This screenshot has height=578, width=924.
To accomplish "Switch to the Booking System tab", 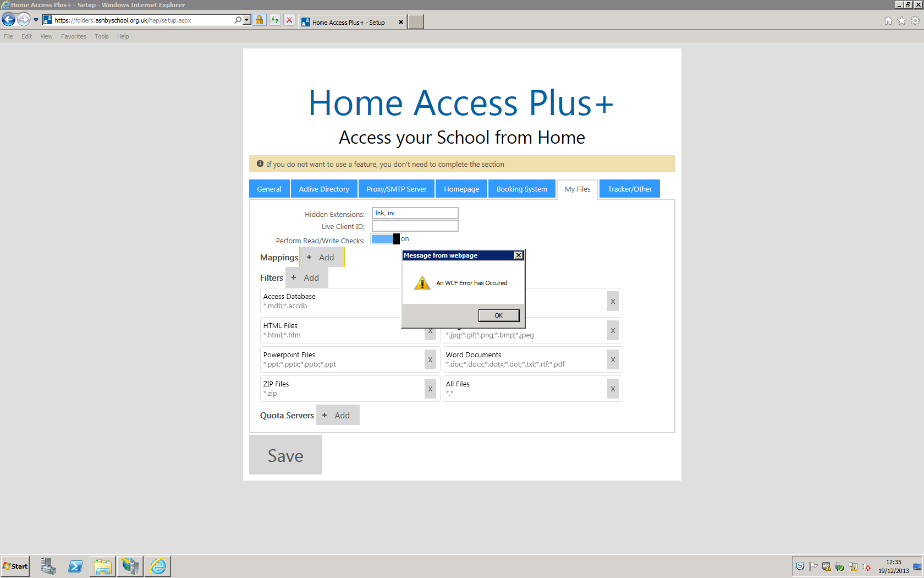I will coord(521,189).
